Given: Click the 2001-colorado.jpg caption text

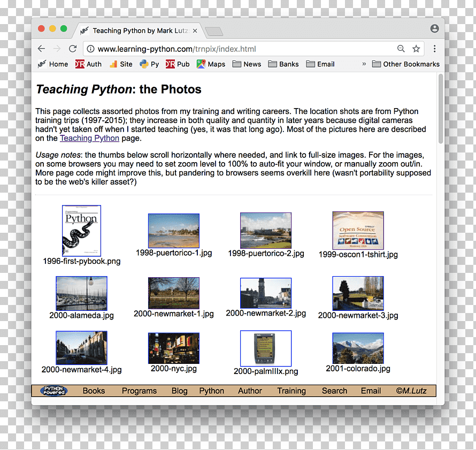Looking at the screenshot, I should click(358, 368).
